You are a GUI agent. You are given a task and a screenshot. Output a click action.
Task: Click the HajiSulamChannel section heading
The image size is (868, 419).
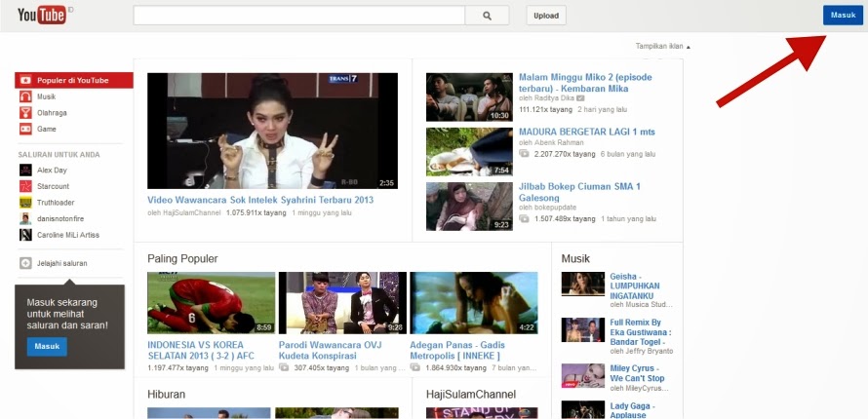471,394
